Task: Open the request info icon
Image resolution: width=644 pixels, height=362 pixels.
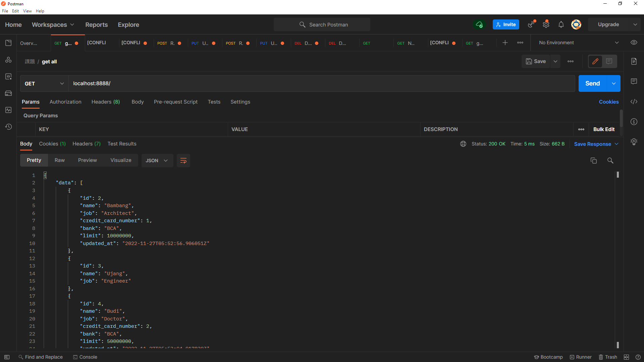Action: tap(634, 122)
